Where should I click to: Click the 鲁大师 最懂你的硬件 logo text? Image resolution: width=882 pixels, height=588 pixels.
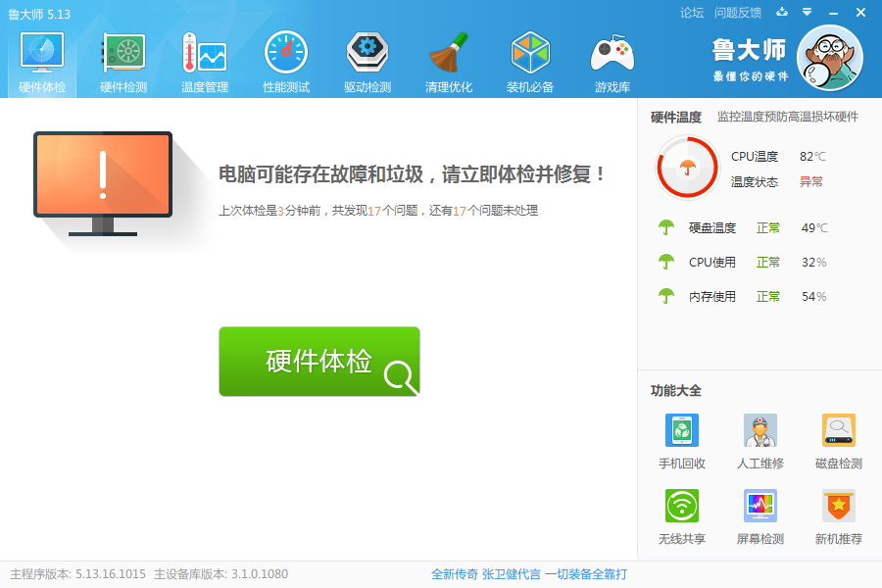pos(750,59)
